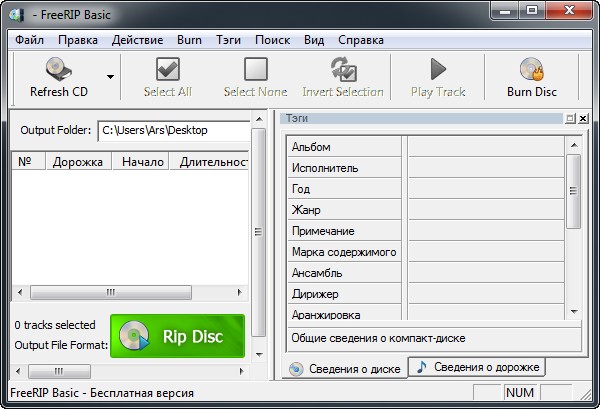Open the Тэги menu

pos(229,40)
